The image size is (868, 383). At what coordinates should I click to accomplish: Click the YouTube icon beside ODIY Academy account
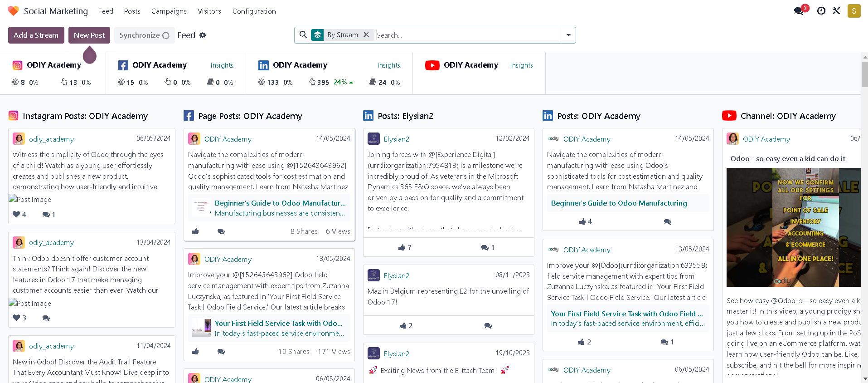coord(432,65)
